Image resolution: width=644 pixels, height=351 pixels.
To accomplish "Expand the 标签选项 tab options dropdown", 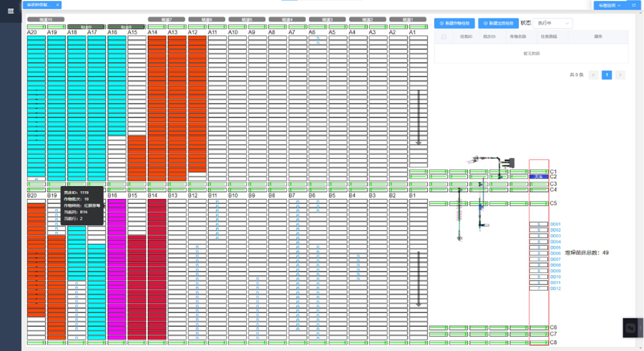I will coord(609,5).
